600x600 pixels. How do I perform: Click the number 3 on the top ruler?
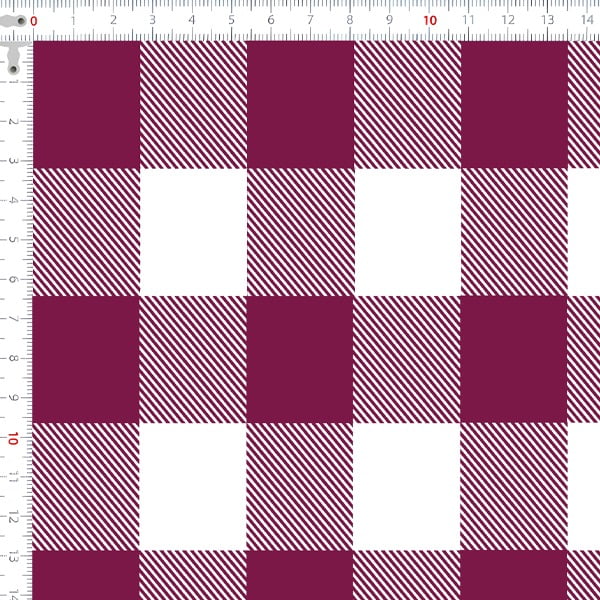tap(153, 20)
